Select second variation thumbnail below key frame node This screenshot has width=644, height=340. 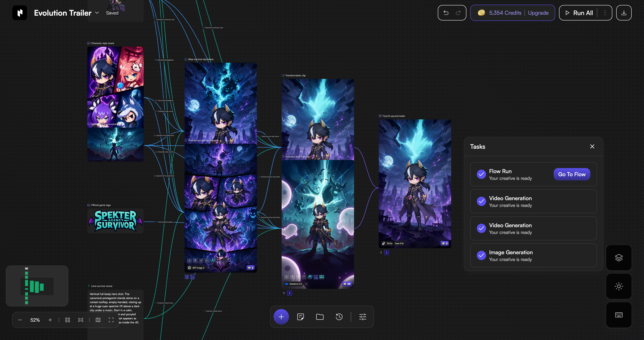192,277
